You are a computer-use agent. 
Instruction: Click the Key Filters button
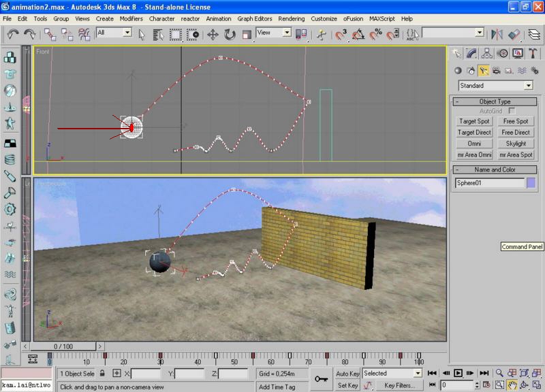(399, 385)
